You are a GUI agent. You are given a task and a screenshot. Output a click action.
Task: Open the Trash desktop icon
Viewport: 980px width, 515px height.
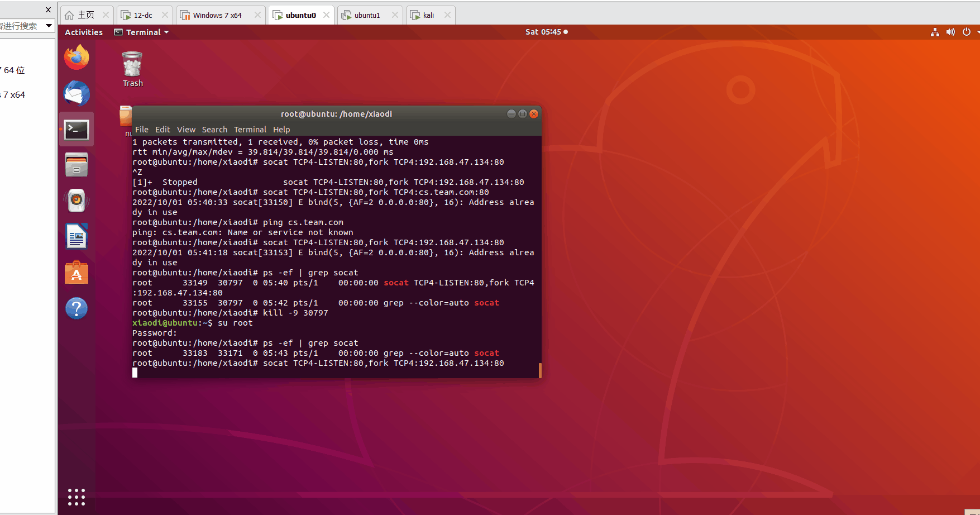[x=132, y=69]
